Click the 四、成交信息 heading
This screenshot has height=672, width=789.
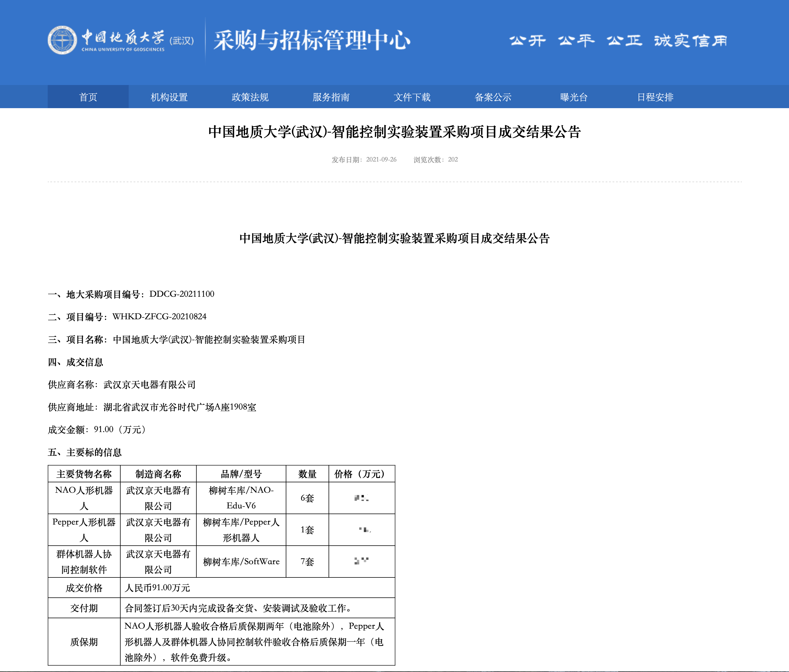point(75,362)
